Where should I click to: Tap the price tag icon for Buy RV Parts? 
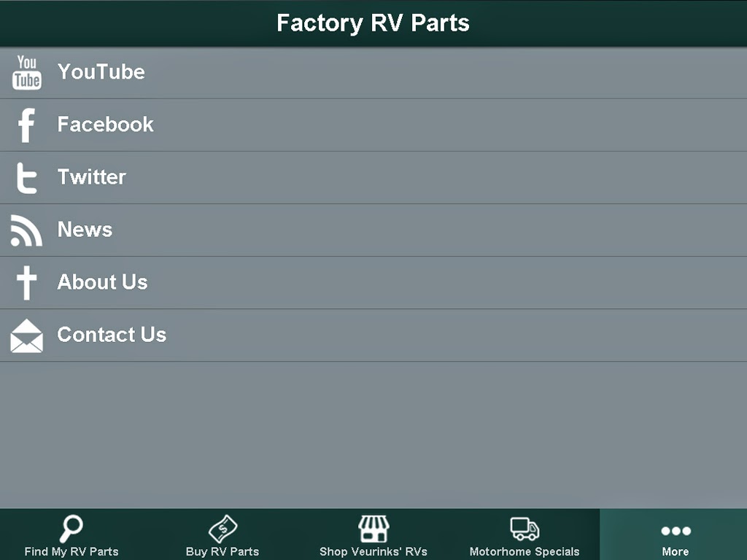click(222, 529)
